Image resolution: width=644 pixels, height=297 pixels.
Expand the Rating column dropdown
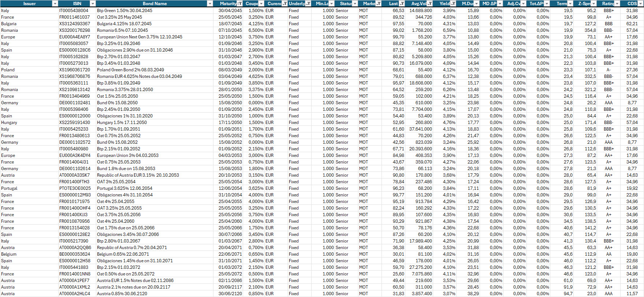tap(617, 4)
